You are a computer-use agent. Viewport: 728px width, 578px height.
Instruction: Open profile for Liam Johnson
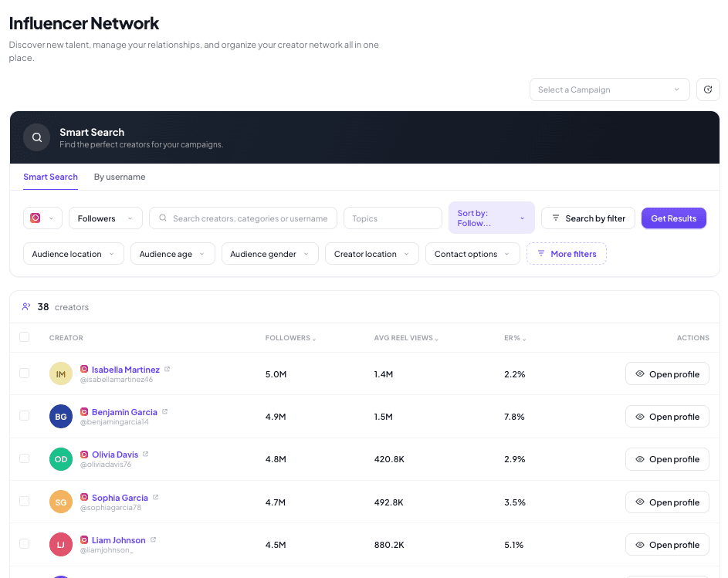[667, 545]
